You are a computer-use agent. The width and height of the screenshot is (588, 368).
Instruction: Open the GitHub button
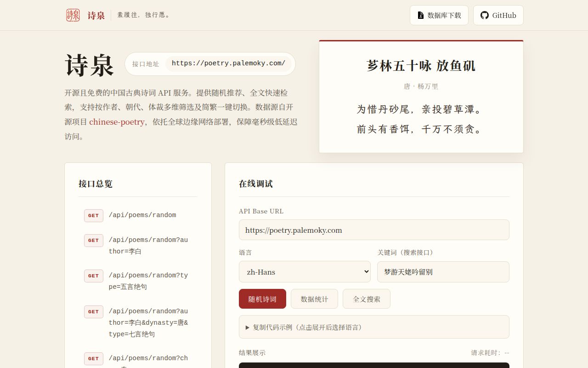[x=498, y=15]
